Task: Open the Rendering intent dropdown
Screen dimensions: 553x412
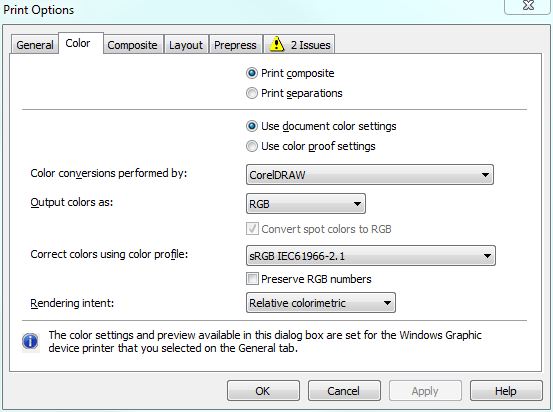Action: point(321,303)
